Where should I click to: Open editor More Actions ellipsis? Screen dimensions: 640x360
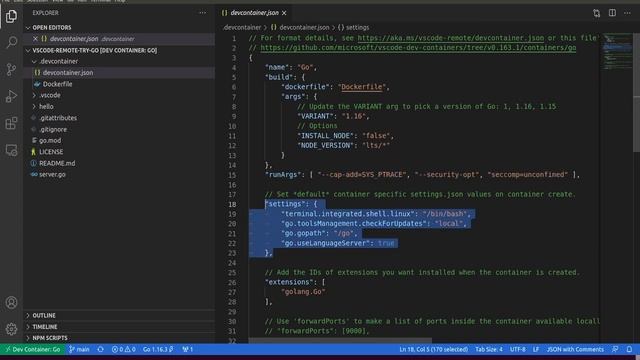(627, 13)
